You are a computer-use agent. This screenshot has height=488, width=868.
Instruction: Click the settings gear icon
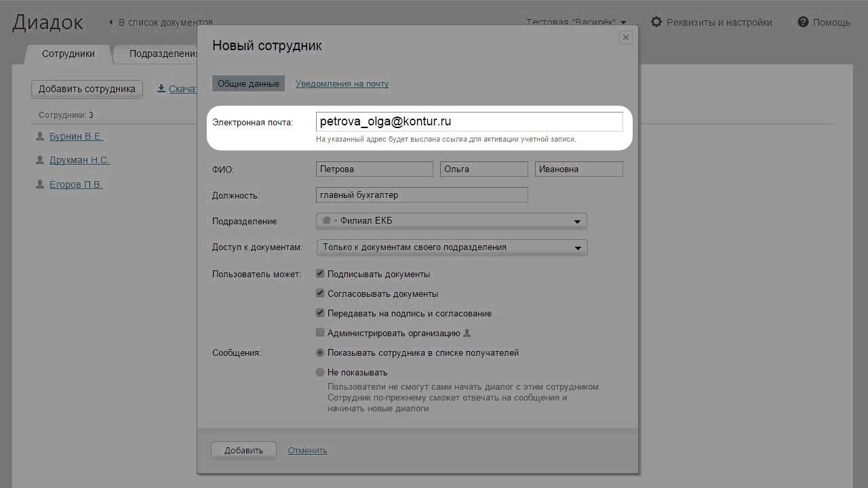point(656,22)
